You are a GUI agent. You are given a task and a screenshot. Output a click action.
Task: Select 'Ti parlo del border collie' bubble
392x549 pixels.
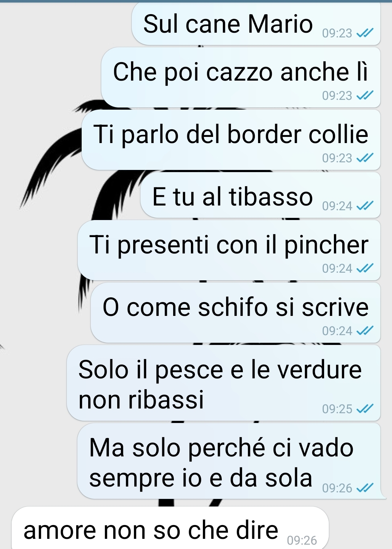[x=231, y=140]
